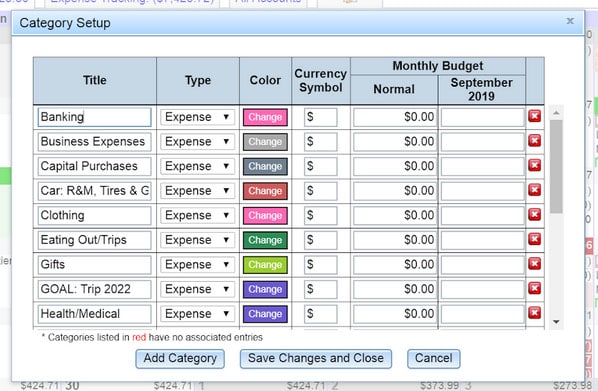
Task: Open Type dropdown for Health/Medical
Action: click(x=197, y=314)
